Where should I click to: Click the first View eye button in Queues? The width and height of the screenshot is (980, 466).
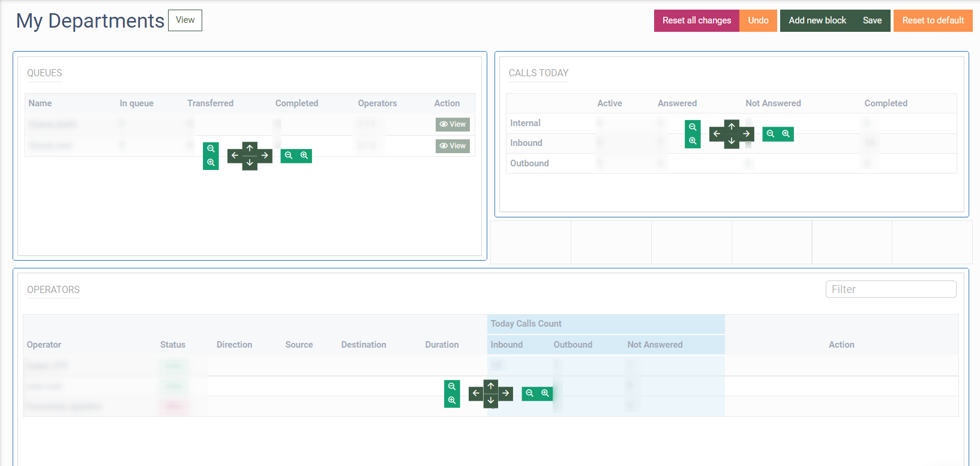click(452, 124)
